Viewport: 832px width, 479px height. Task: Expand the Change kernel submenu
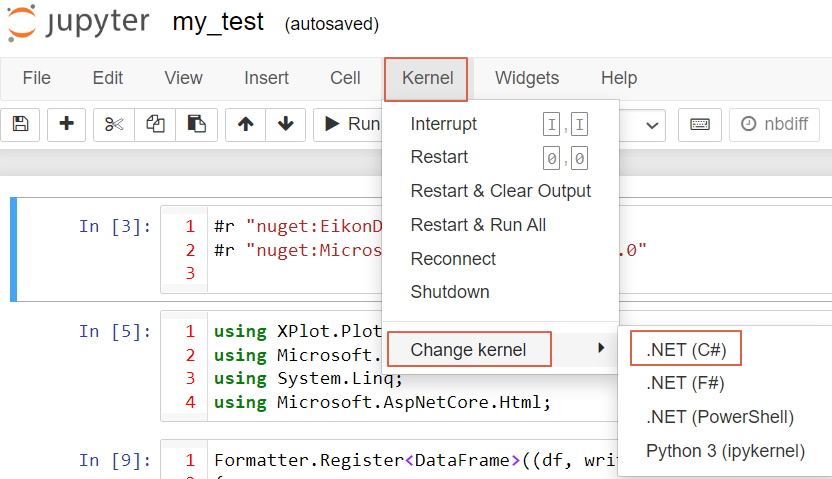(x=498, y=349)
